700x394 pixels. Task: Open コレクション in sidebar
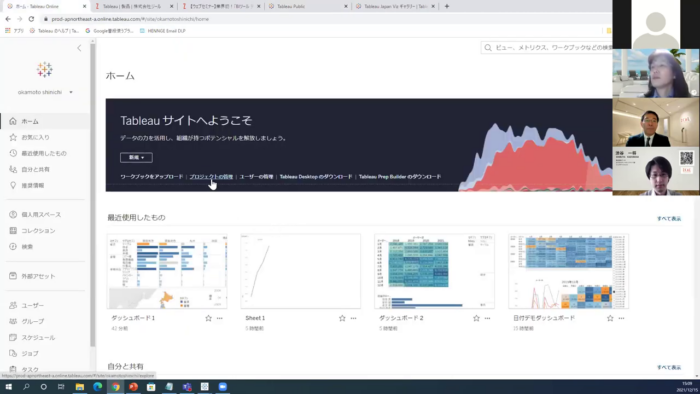[x=45, y=231]
